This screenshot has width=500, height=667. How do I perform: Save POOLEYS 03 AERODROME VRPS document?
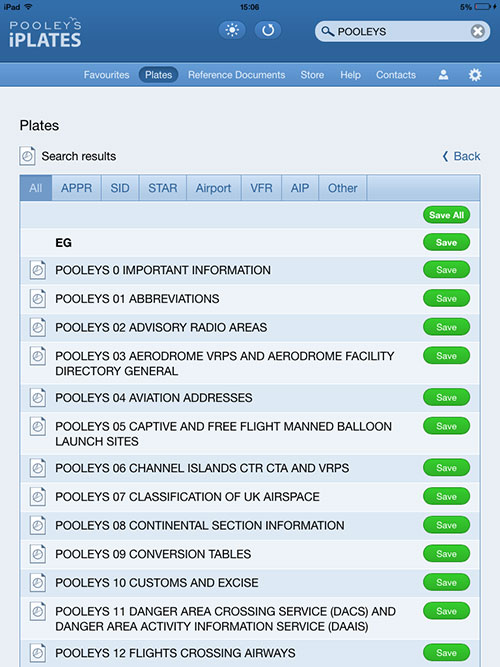click(446, 356)
